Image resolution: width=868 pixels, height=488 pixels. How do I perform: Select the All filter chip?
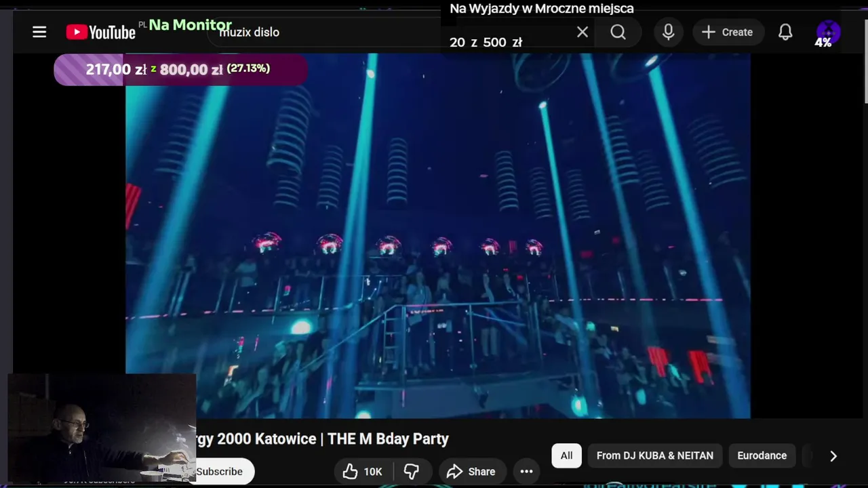point(566,455)
